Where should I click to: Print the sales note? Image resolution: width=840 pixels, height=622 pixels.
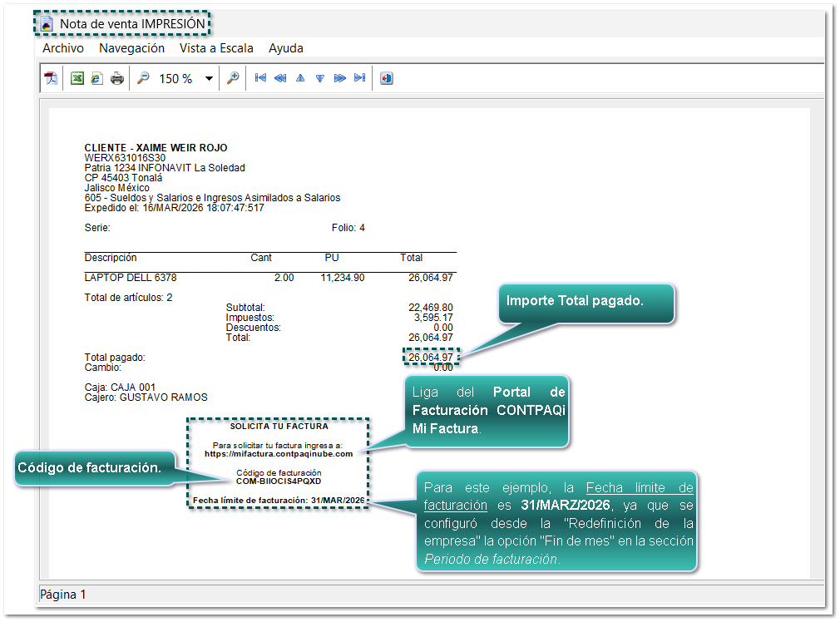[117, 78]
